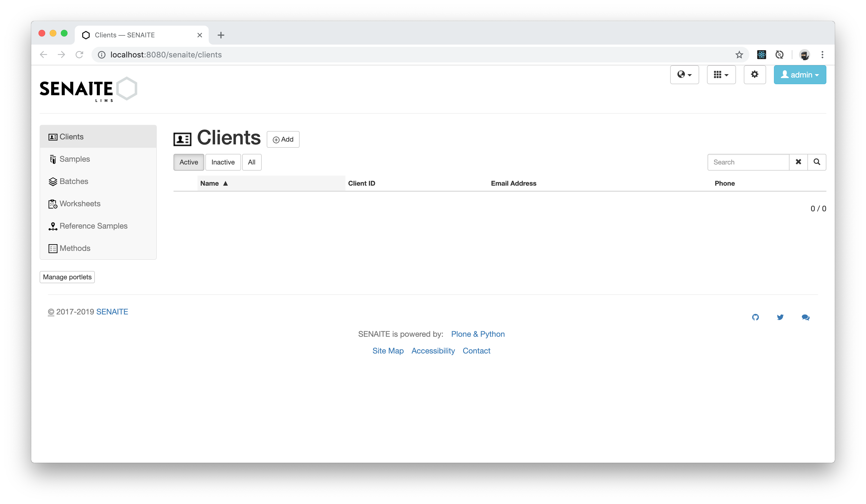Screen dimensions: 866x504
Task: Run search with the magnifier icon
Action: (x=817, y=162)
